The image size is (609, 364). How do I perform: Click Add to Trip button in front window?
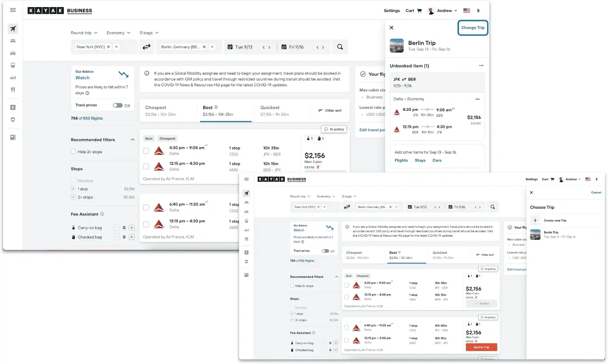(481, 347)
